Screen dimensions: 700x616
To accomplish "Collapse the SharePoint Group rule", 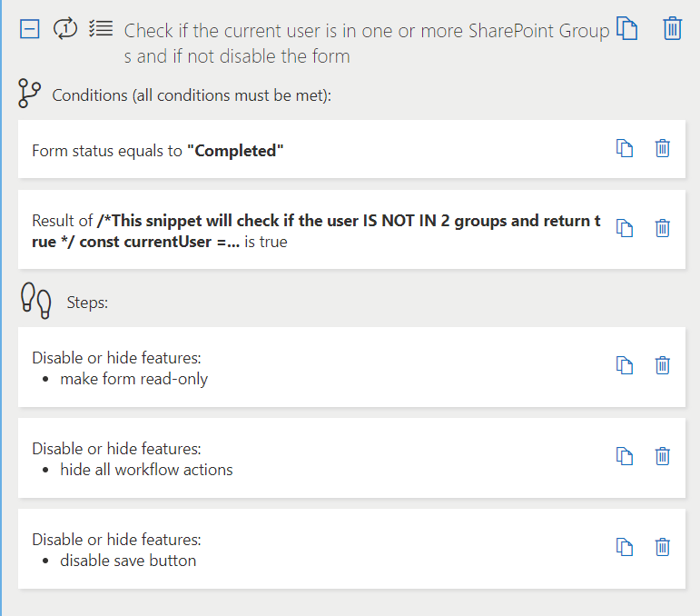I will tap(29, 29).
